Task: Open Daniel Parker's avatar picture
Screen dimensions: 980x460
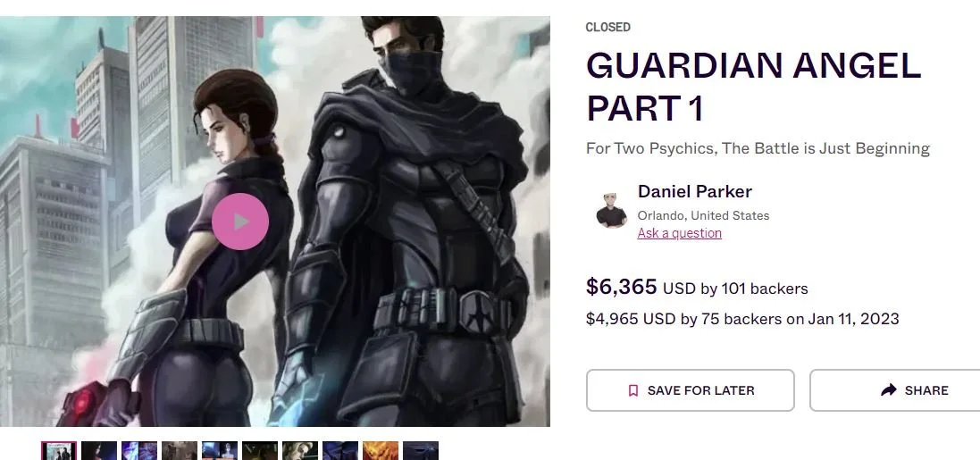Action: 611,211
